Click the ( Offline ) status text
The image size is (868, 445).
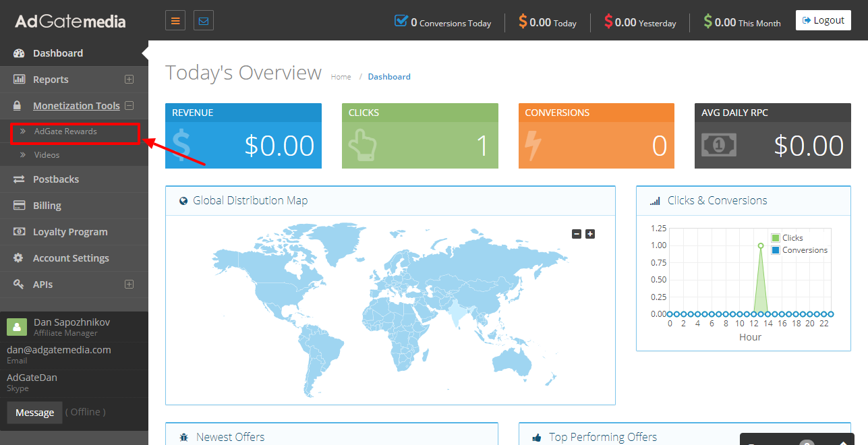pyautogui.click(x=86, y=412)
